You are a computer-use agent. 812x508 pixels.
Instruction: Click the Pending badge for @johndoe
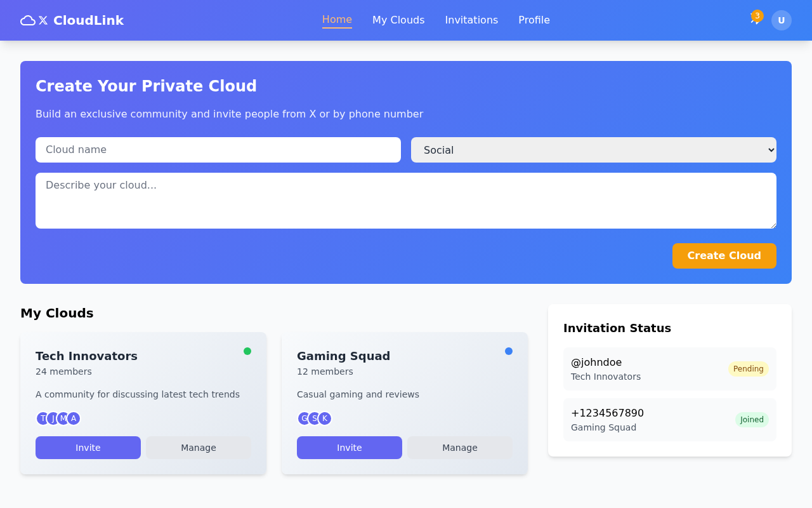tap(749, 369)
